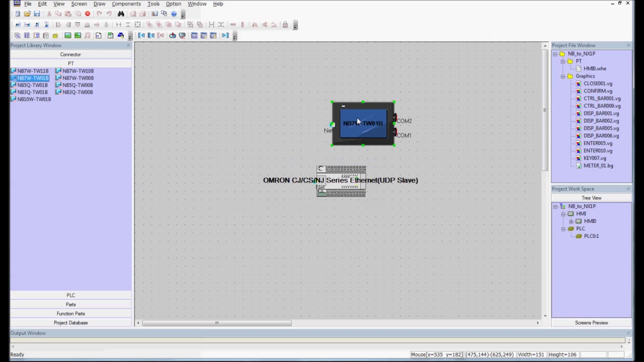Screen dimensions: 644x362
Task: Click the binoculars Find icon
Action: (x=121, y=14)
